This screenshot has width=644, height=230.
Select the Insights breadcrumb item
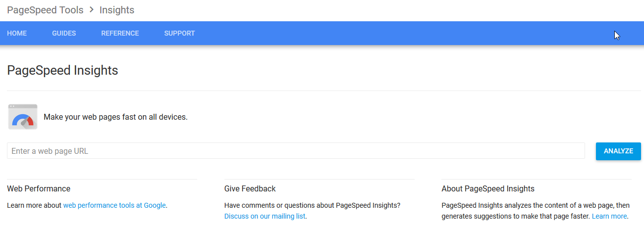(x=117, y=10)
